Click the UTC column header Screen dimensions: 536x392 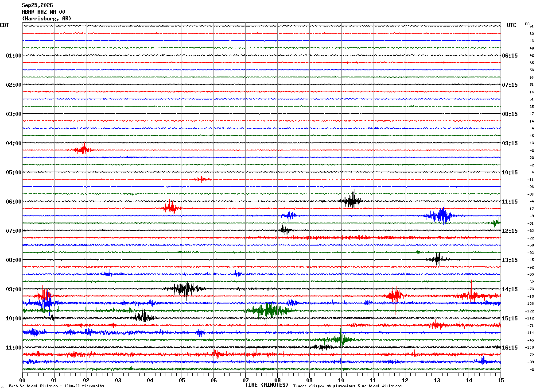point(512,25)
